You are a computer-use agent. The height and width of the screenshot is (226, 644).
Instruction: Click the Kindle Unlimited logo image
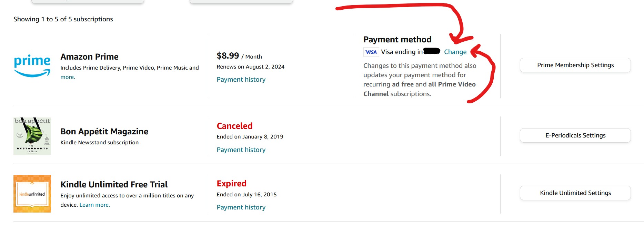coord(32,194)
